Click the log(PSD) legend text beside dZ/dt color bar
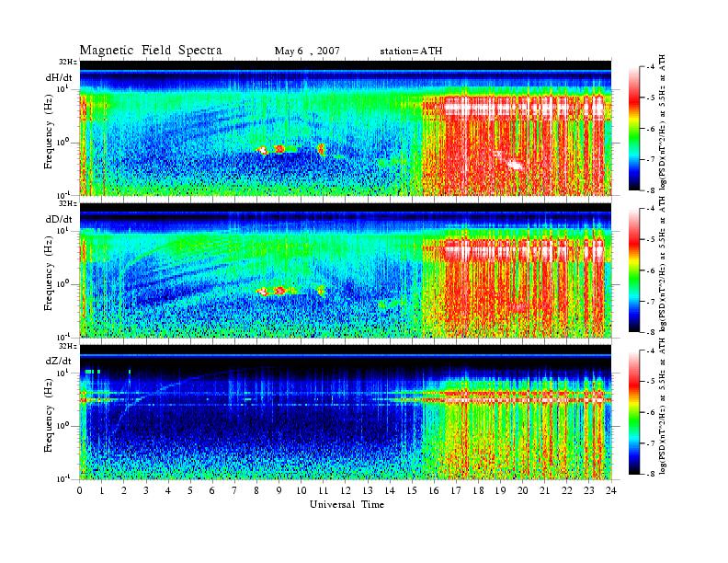The height and width of the screenshot is (563, 728). [663, 406]
